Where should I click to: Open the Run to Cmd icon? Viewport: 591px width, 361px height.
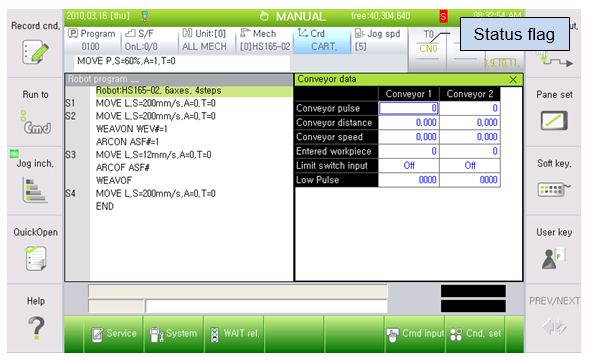click(x=36, y=122)
